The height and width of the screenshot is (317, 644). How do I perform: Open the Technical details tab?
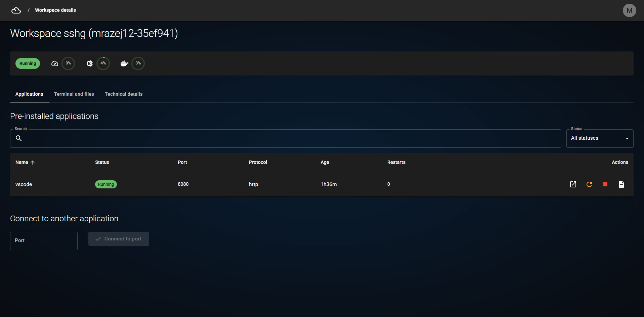124,94
